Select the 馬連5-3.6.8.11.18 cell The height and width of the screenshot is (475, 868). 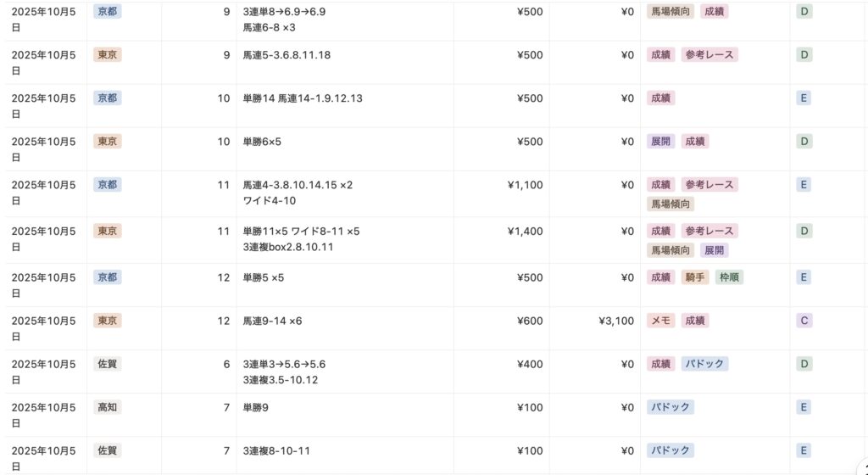(x=287, y=55)
